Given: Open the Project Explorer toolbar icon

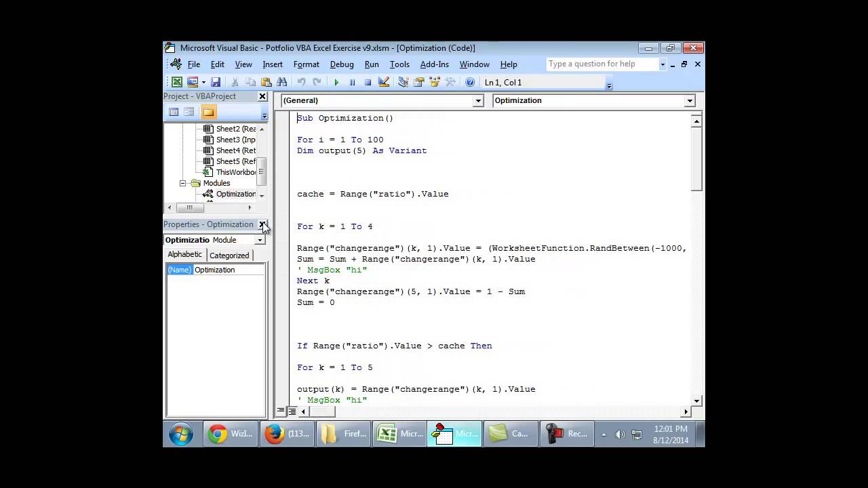Looking at the screenshot, I should [x=403, y=82].
